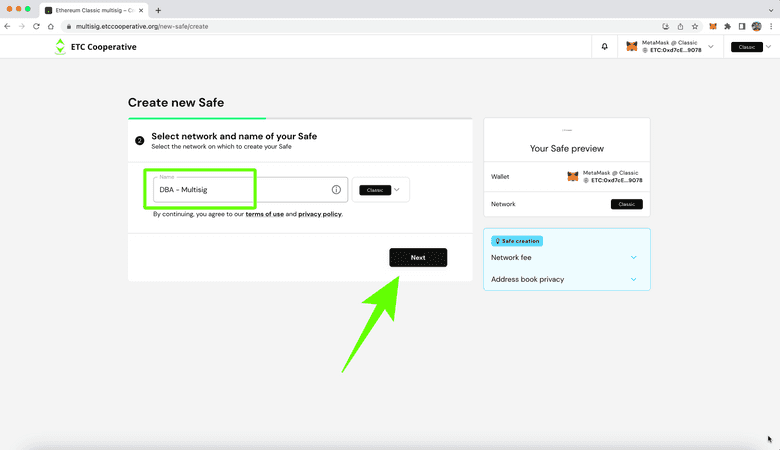Image resolution: width=780 pixels, height=450 pixels.
Task: Open the terms of use link
Action: [264, 214]
